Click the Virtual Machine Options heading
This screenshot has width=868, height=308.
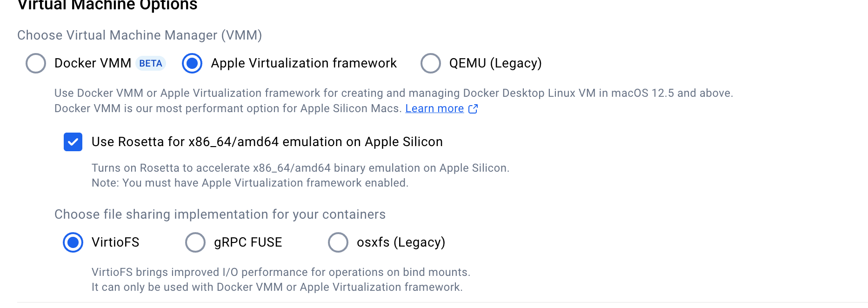107,6
